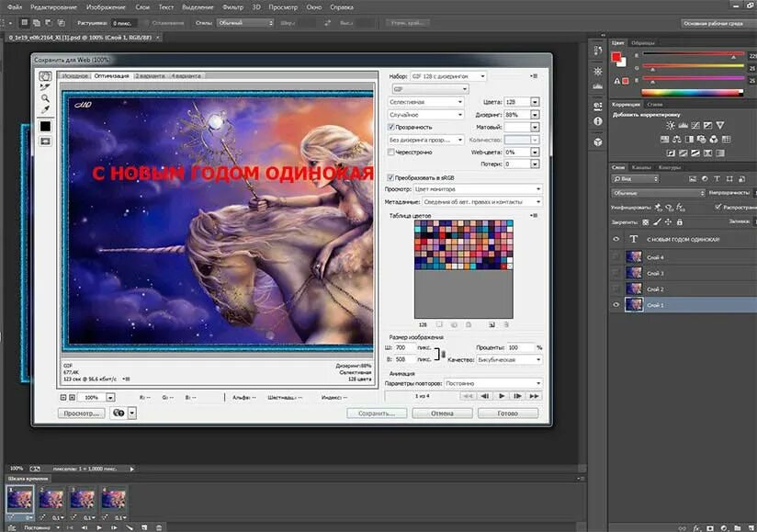Viewport: 757px width, 532px height.
Task: Switch to the 2 варианта tab
Action: pos(150,75)
